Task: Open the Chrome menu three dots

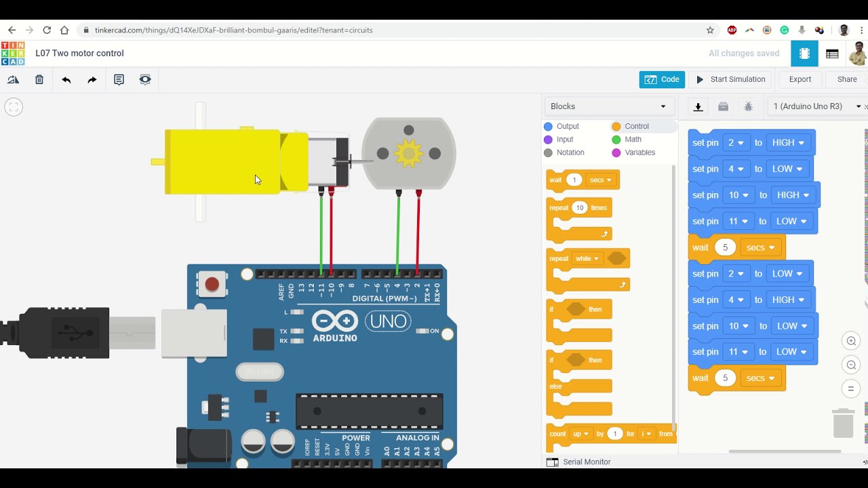Action: 861,30
